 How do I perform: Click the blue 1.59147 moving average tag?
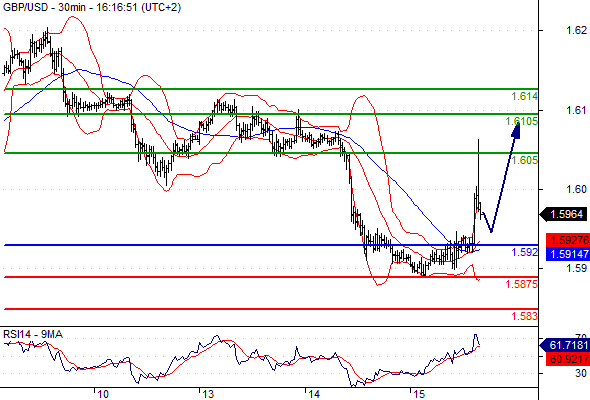tap(568, 254)
